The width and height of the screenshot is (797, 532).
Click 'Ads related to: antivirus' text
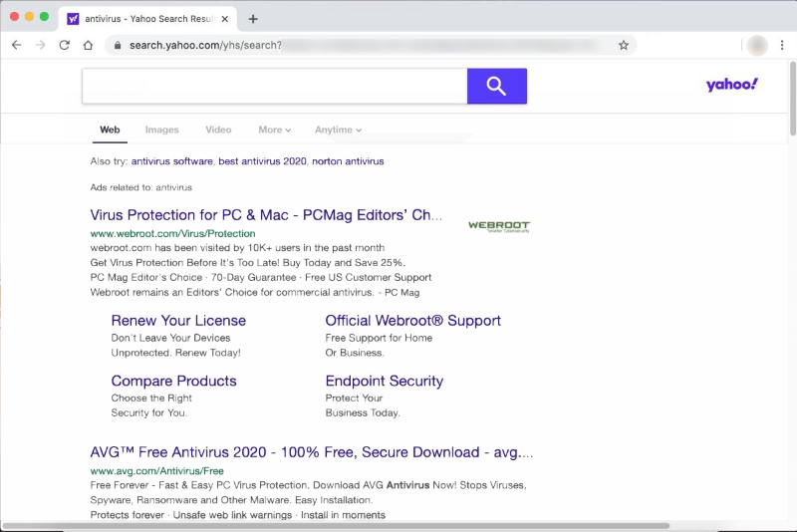pyautogui.click(x=141, y=187)
